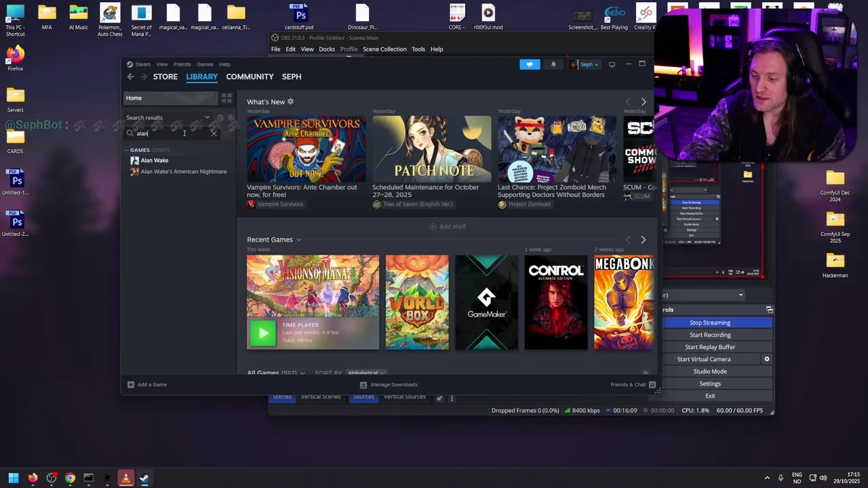868x488 pixels.
Task: Open the COMMUNITY tab in Steam
Action: 250,77
